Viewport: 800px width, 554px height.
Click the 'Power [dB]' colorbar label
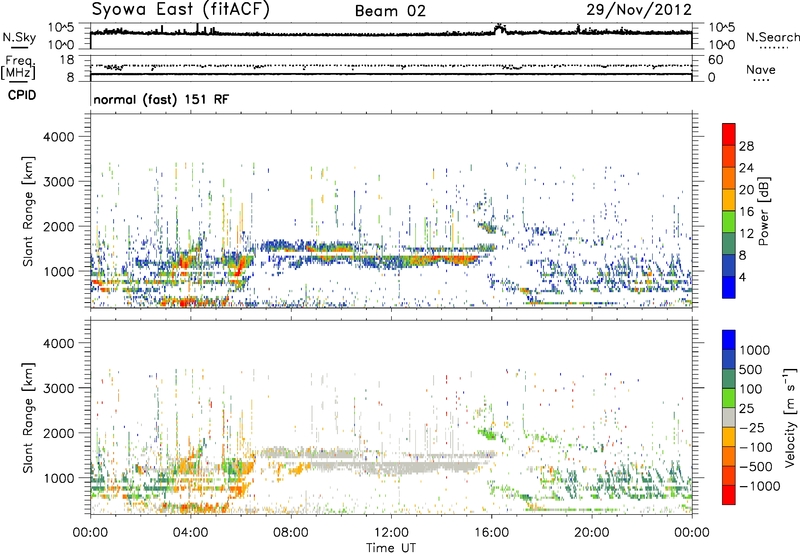763,211
